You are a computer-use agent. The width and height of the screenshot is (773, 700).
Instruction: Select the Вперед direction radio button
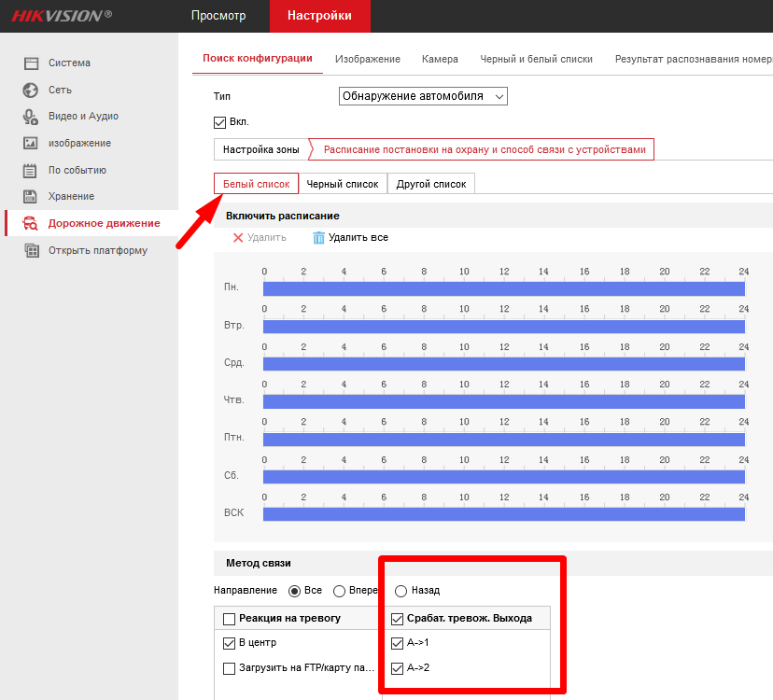pyautogui.click(x=339, y=591)
